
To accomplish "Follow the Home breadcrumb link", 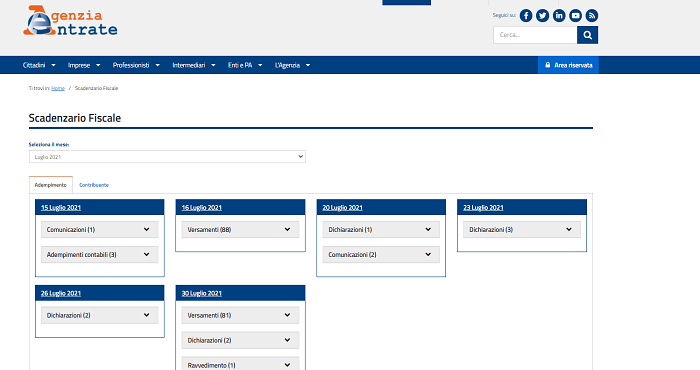I will point(58,88).
